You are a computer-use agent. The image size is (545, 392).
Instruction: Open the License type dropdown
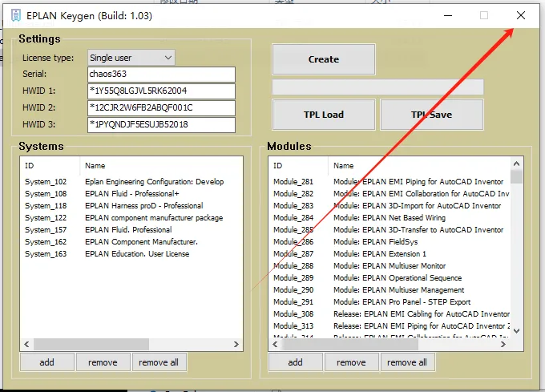coord(131,58)
